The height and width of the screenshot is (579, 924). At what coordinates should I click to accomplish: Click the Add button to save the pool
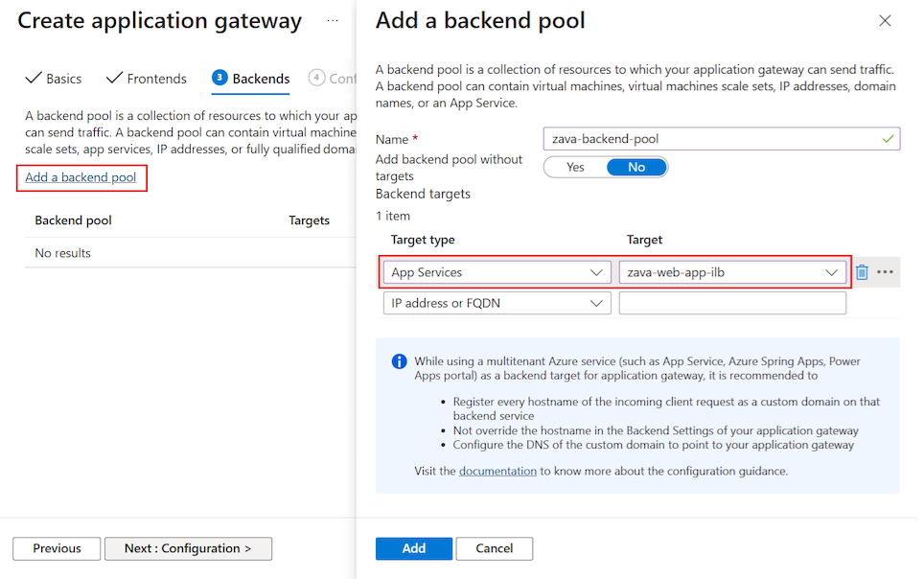[x=413, y=548]
